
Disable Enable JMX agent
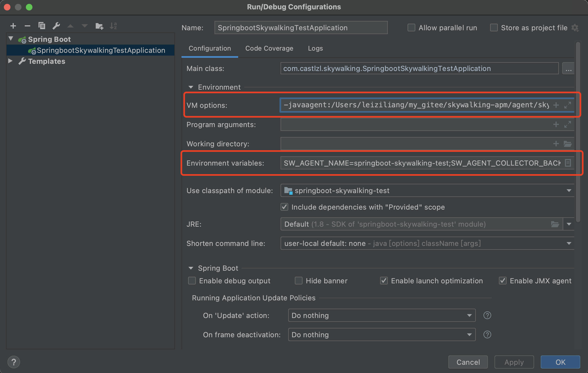pyautogui.click(x=503, y=281)
